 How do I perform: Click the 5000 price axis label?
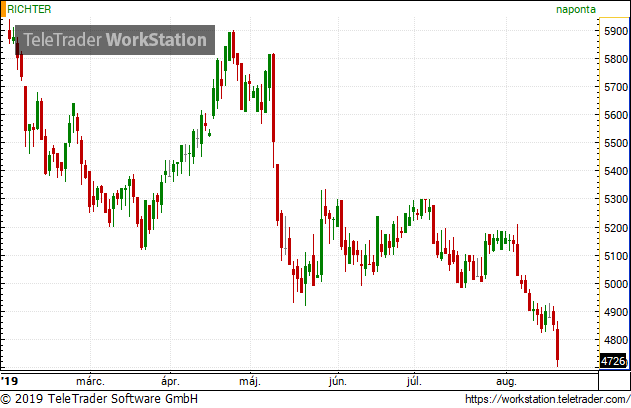tap(616, 284)
